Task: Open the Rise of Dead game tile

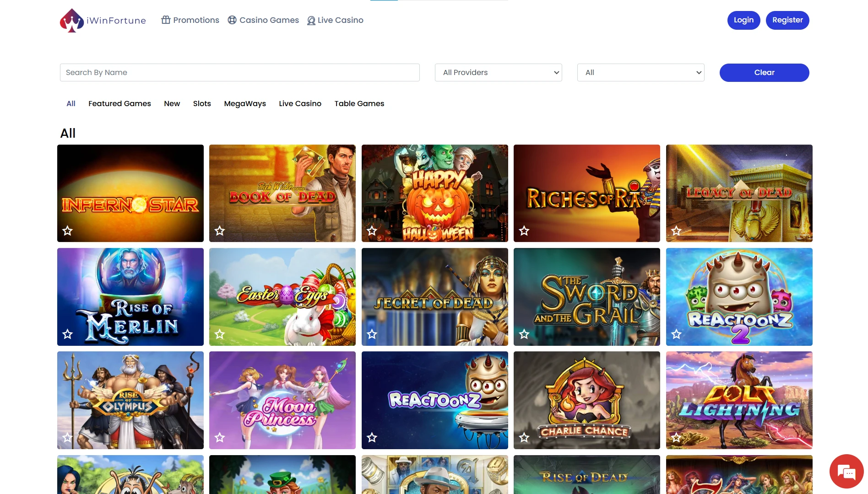Action: (587, 474)
